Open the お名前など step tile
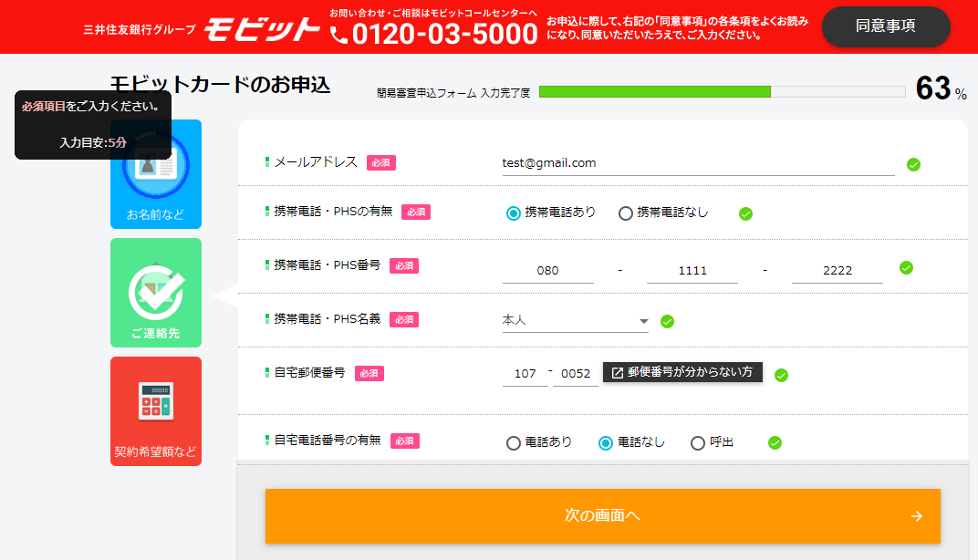978x560 pixels. point(156,174)
